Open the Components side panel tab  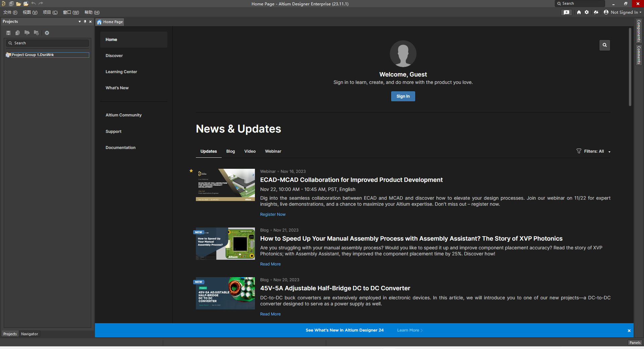pos(639,31)
